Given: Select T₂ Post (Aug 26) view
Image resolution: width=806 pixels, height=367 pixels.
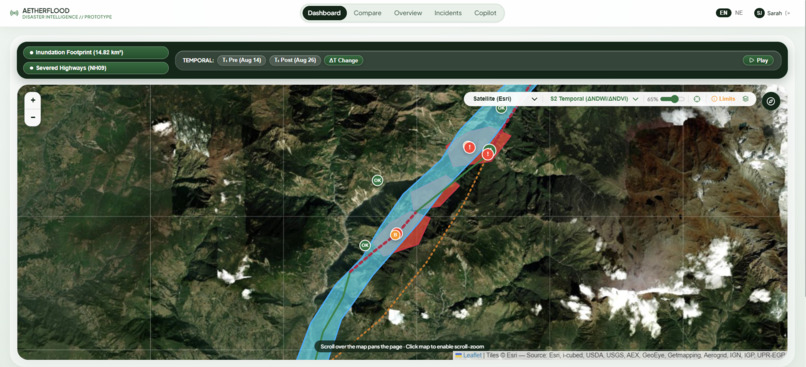Looking at the screenshot, I should (295, 60).
